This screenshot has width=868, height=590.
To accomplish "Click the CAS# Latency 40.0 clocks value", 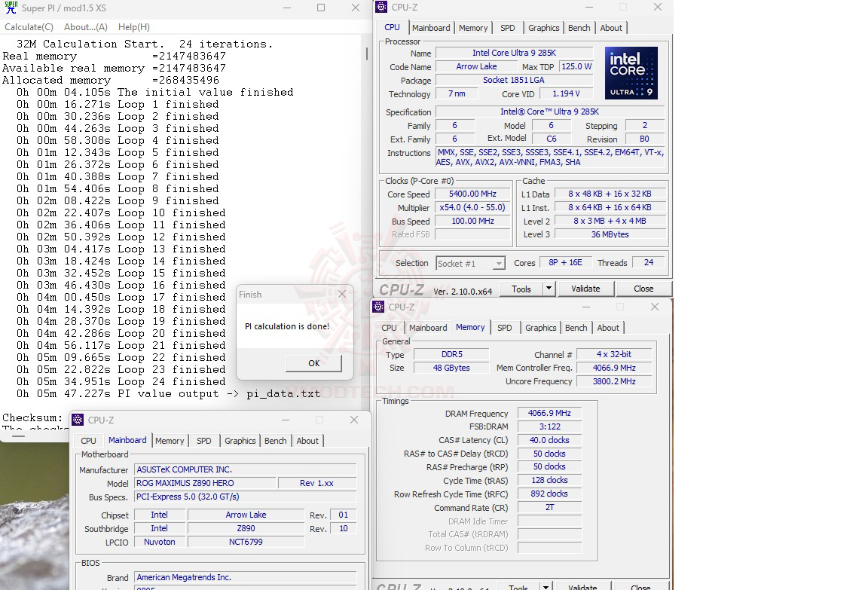I will [x=549, y=440].
